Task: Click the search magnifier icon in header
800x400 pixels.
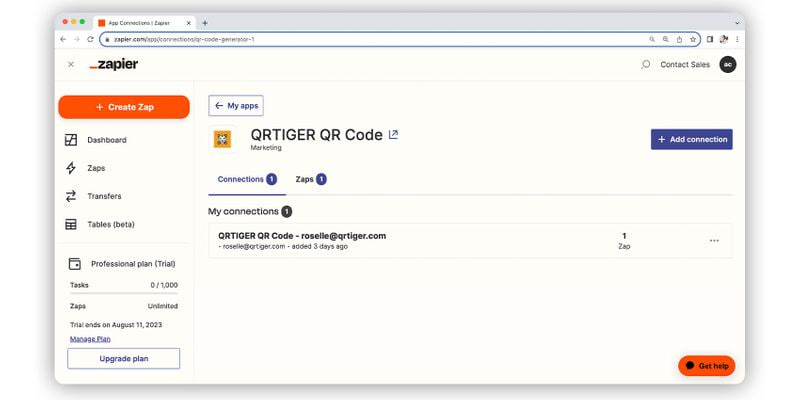Action: click(645, 64)
